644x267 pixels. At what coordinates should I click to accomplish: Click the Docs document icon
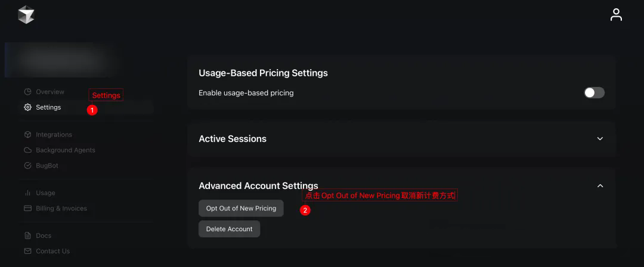pos(27,235)
